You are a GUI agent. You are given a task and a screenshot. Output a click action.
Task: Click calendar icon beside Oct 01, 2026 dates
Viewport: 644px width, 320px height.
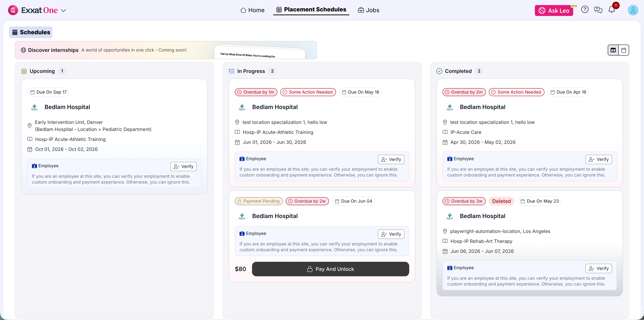tap(30, 149)
